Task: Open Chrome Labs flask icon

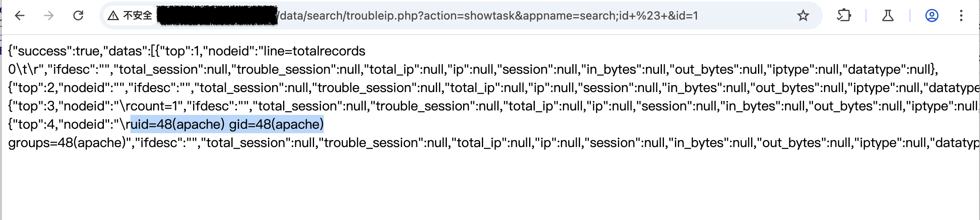Action: click(x=888, y=16)
